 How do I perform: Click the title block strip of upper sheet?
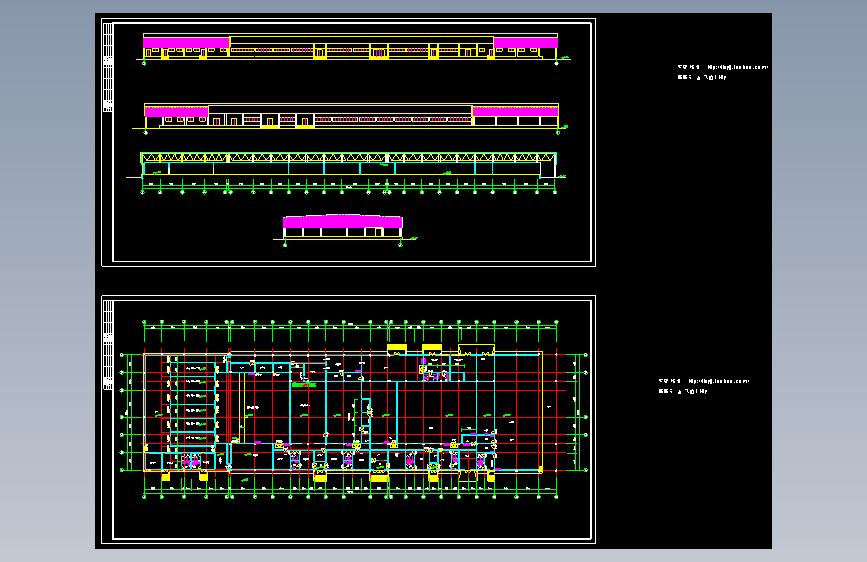[x=108, y=67]
